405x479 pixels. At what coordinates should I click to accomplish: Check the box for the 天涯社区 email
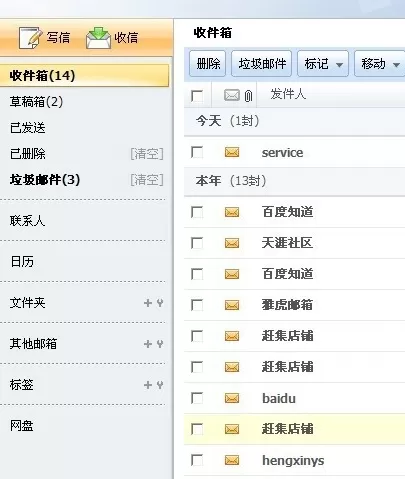[x=197, y=243]
